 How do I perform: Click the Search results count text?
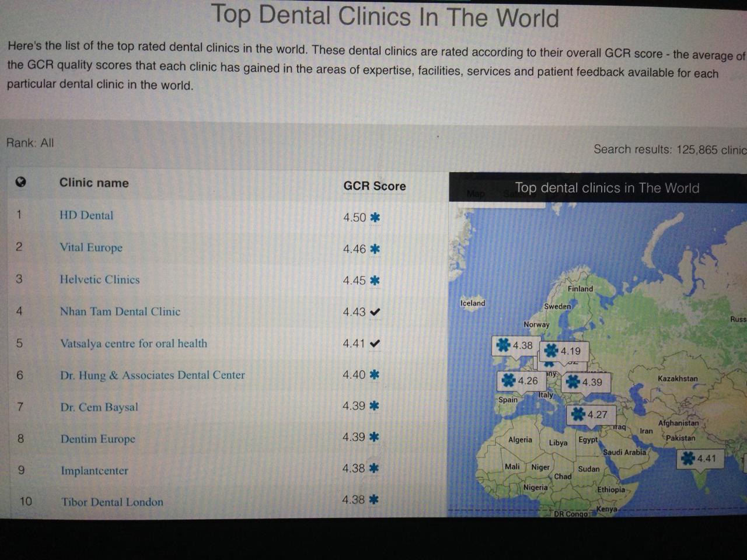[x=670, y=149]
